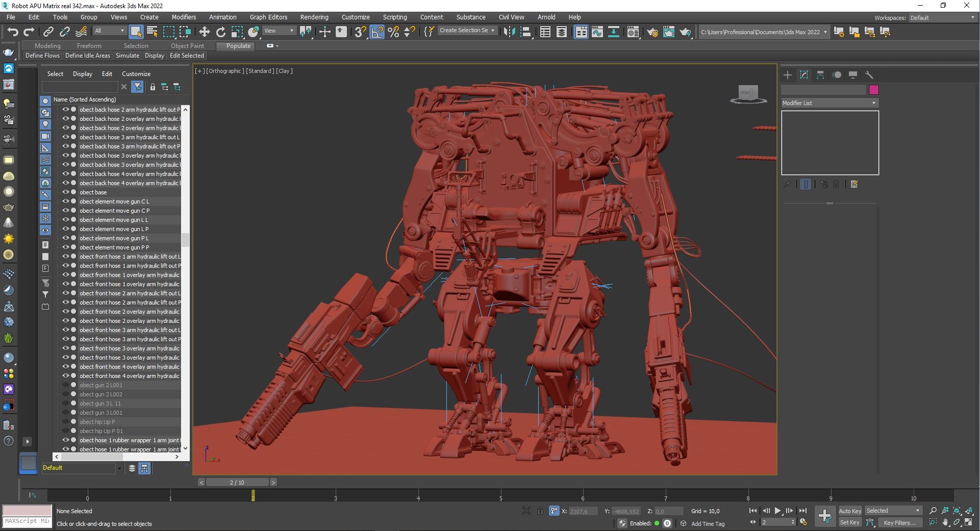Toggle visibility of 'obect element move gun C L'
This screenshot has width=980, height=531.
pos(65,201)
